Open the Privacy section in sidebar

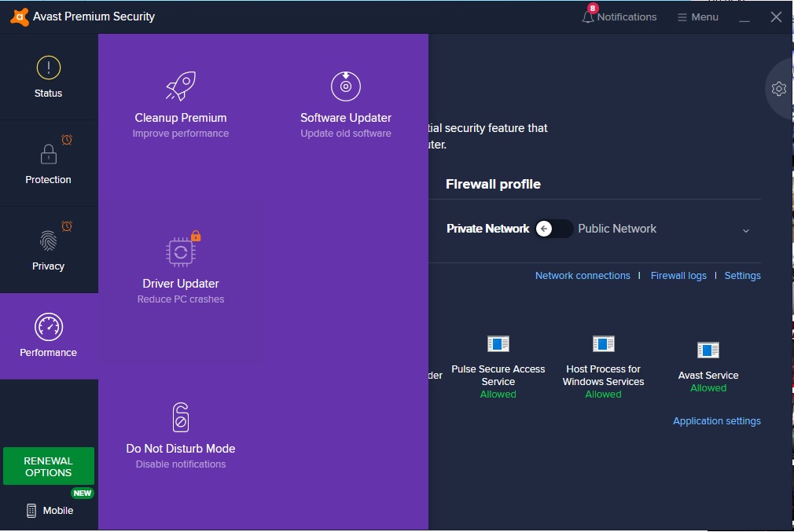click(x=48, y=249)
